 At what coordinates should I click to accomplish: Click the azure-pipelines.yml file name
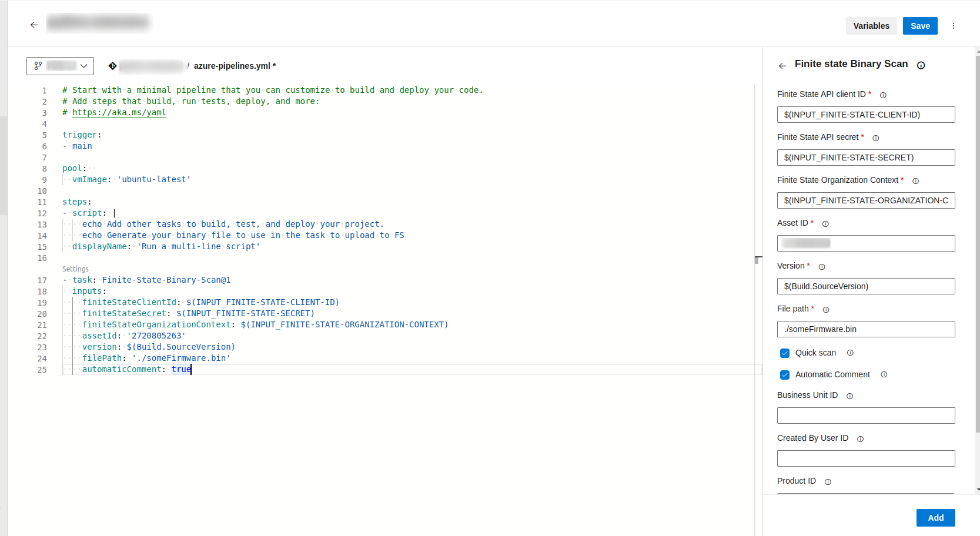click(x=235, y=66)
